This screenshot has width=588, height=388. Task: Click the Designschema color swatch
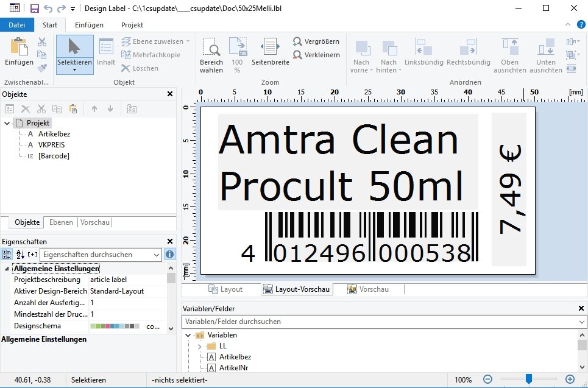click(115, 326)
